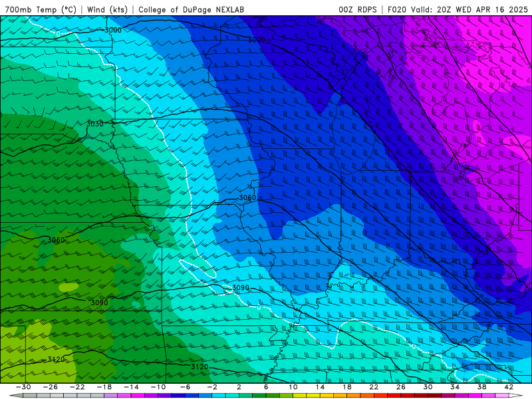Click the 'Wind (kts)' header label
532x399 pixels.
(107, 9)
